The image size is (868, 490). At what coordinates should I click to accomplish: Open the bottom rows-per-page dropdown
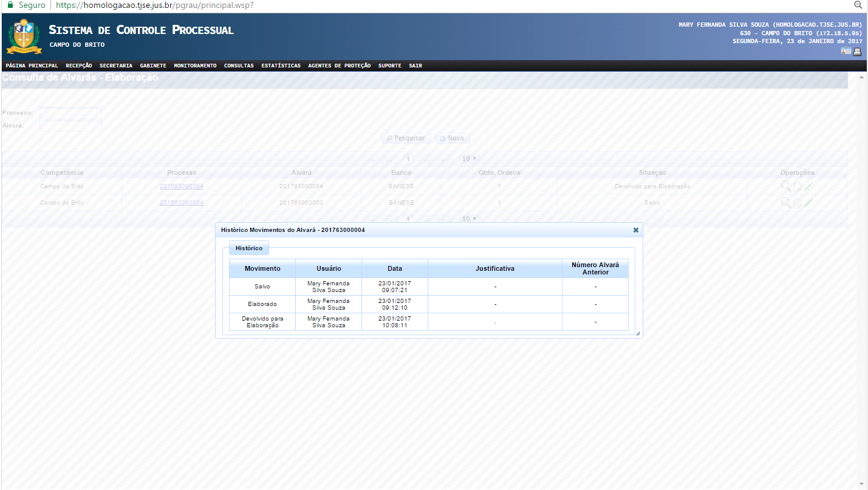pyautogui.click(x=469, y=219)
